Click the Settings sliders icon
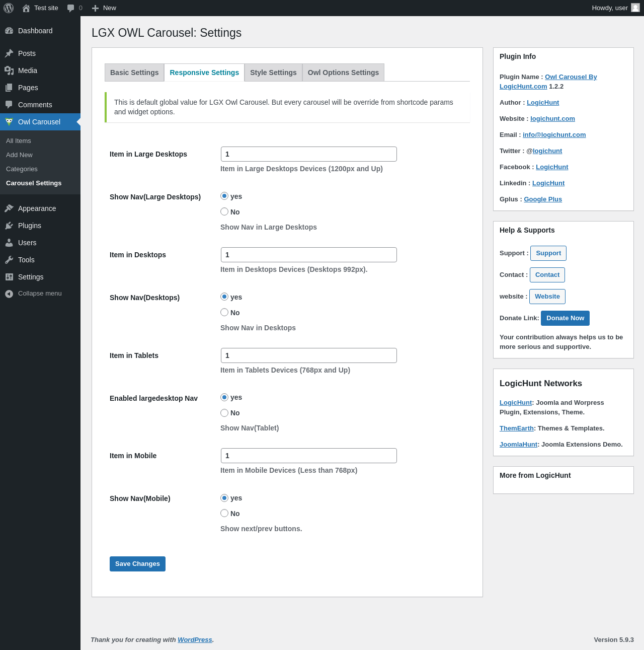Screen dimensions: 644x650 coord(9,277)
